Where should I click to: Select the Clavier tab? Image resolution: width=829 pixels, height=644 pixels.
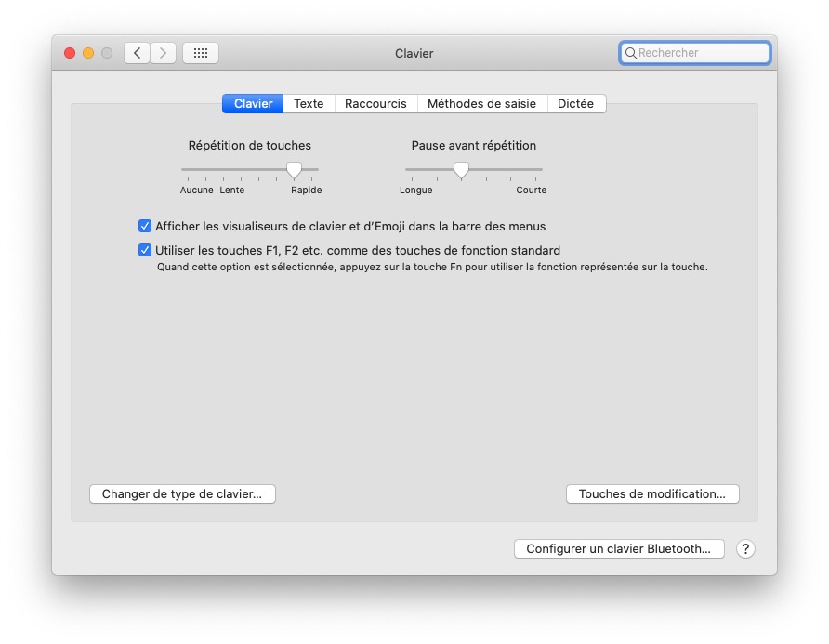(x=253, y=104)
